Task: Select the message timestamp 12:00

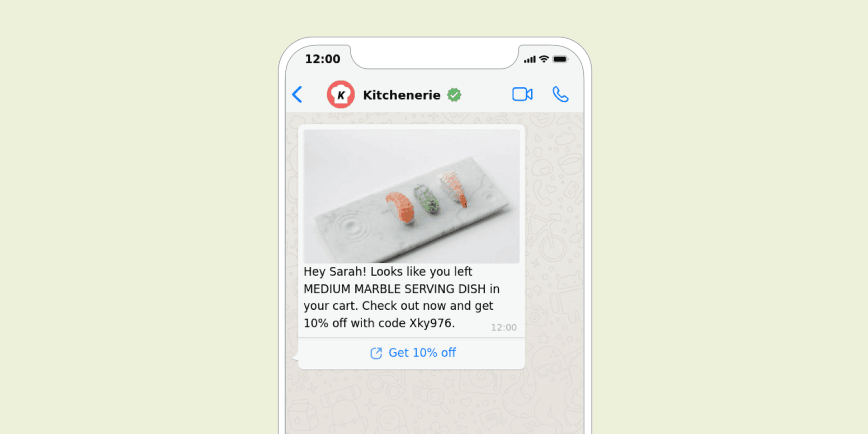Action: coord(504,327)
